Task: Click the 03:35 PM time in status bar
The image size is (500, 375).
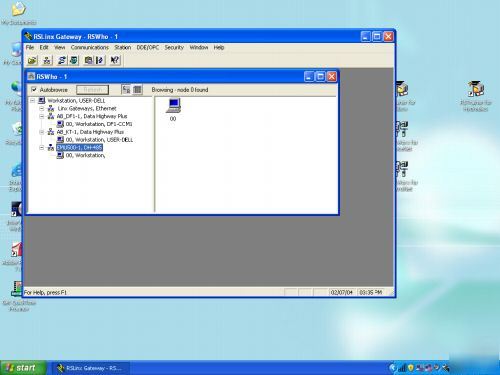Action: (x=371, y=292)
